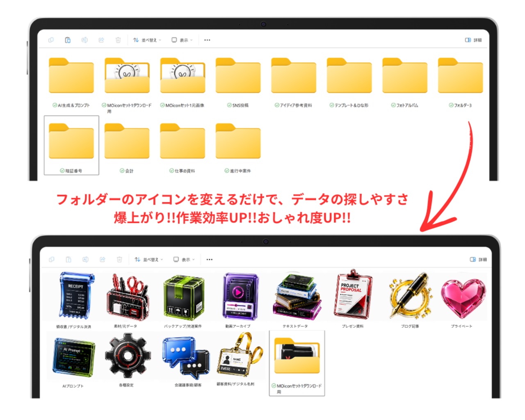Open the black gear 各種設定 folder
Screen dimensions: 525x420
tap(127, 356)
